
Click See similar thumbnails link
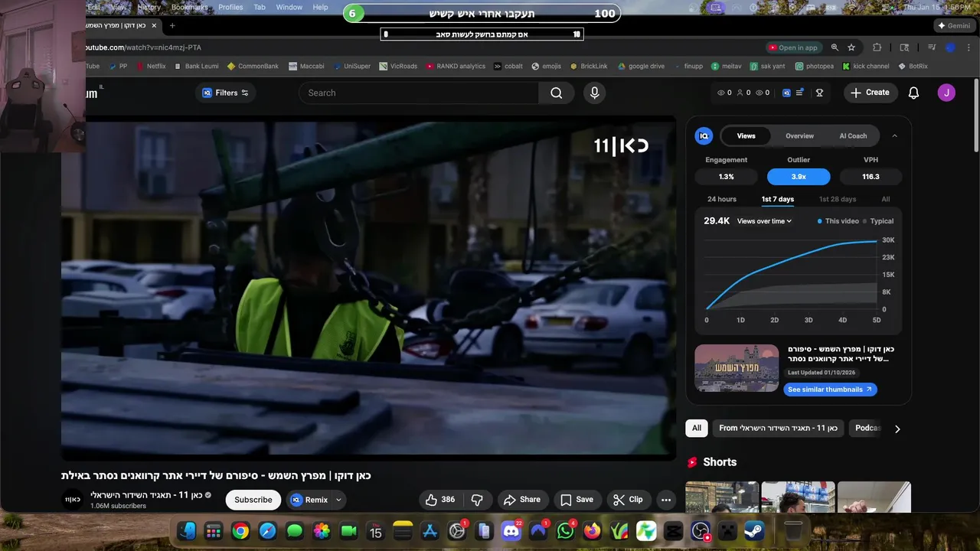pyautogui.click(x=830, y=390)
